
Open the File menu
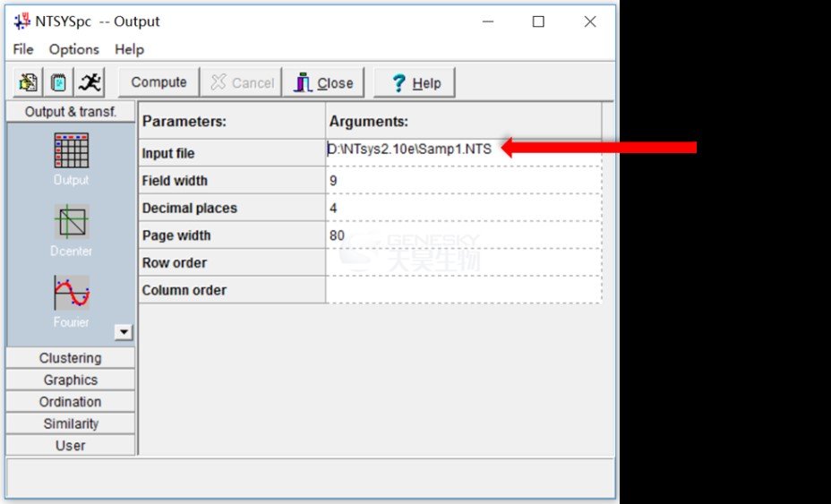22,49
